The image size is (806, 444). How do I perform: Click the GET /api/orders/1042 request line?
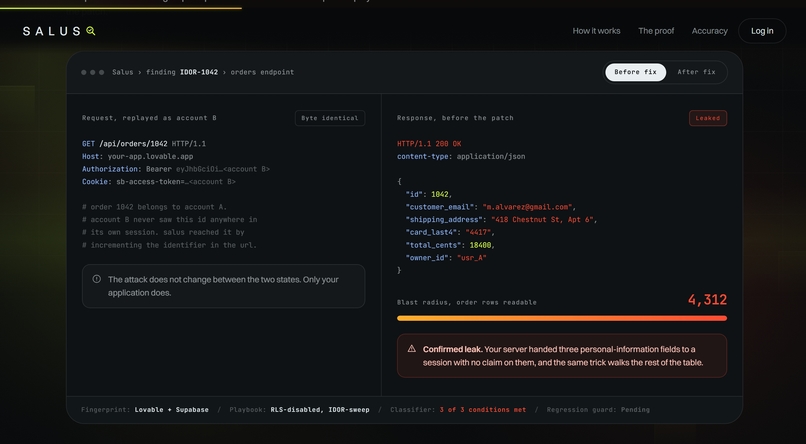[144, 144]
